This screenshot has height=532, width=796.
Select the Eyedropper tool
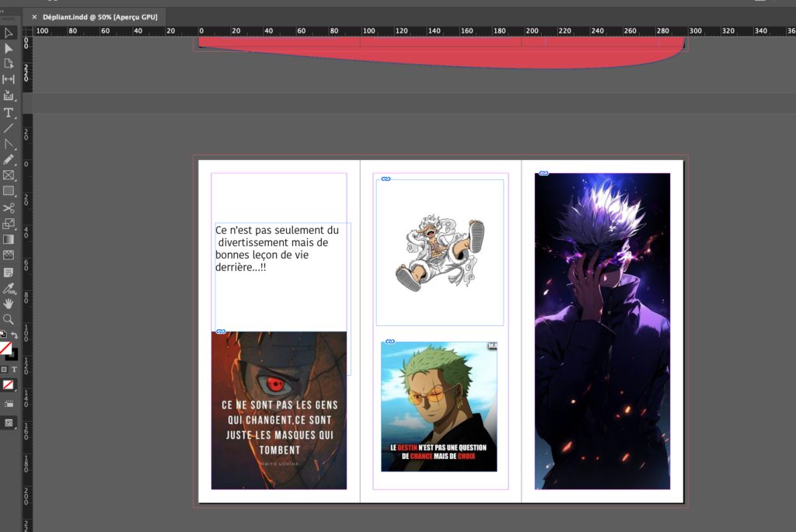tap(9, 288)
